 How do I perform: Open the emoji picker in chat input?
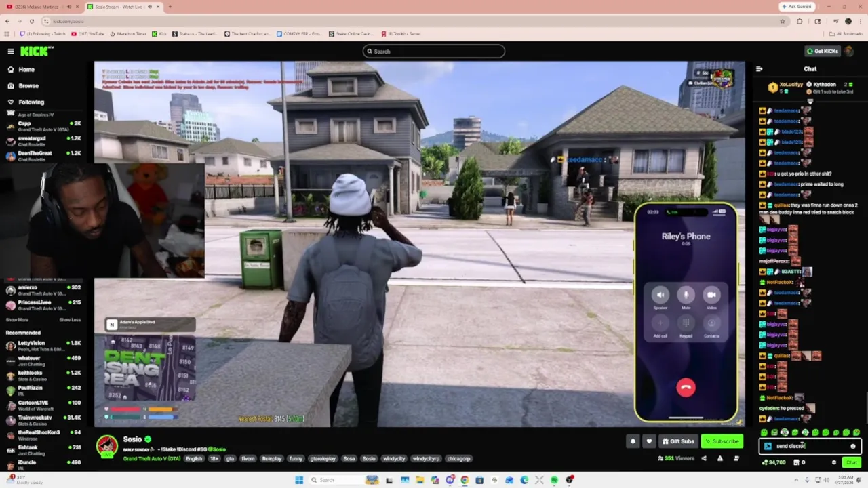click(x=853, y=446)
